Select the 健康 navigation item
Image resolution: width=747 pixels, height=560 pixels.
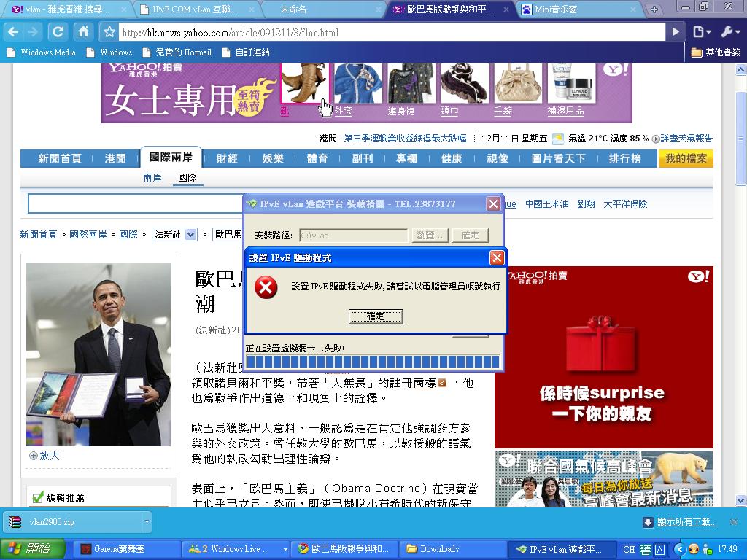452,158
